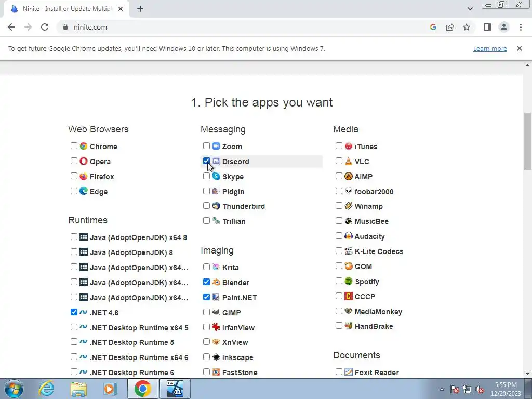Toggle Chrome side panel icon
532x399 pixels.
[x=487, y=27]
